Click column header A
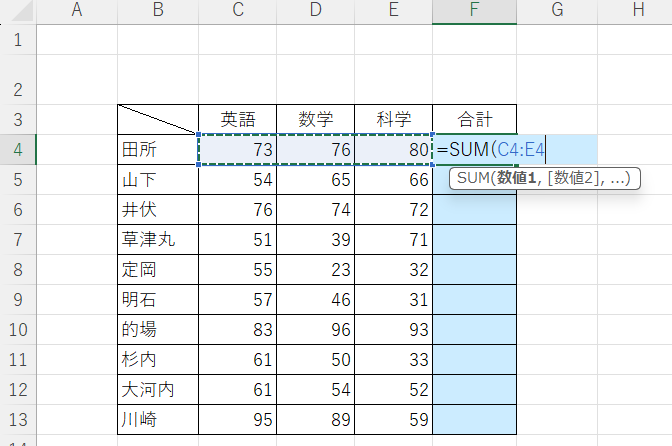 [x=77, y=11]
